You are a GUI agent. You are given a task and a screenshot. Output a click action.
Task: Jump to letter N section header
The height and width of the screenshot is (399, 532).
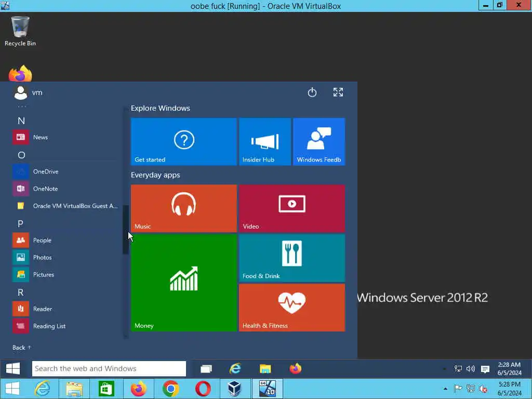click(21, 121)
